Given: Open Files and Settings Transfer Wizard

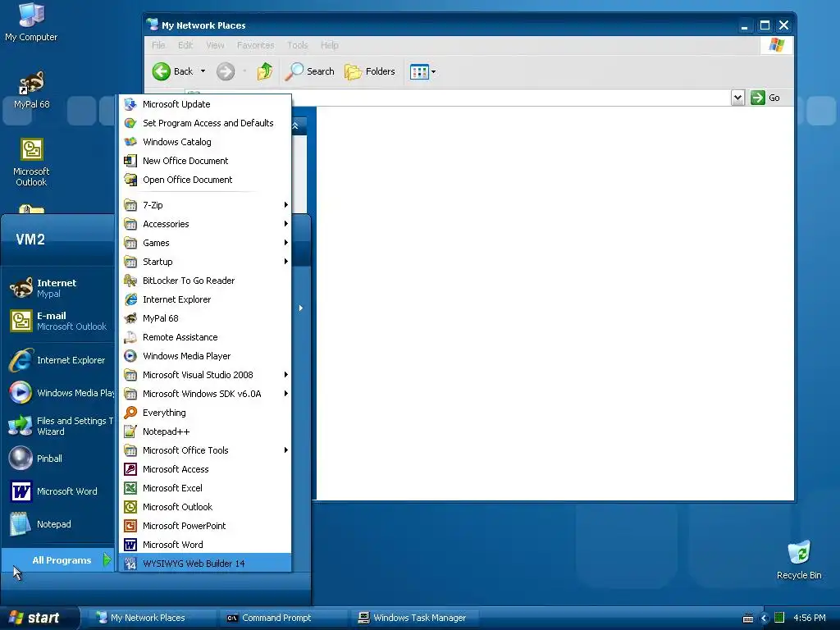Looking at the screenshot, I should tap(59, 426).
